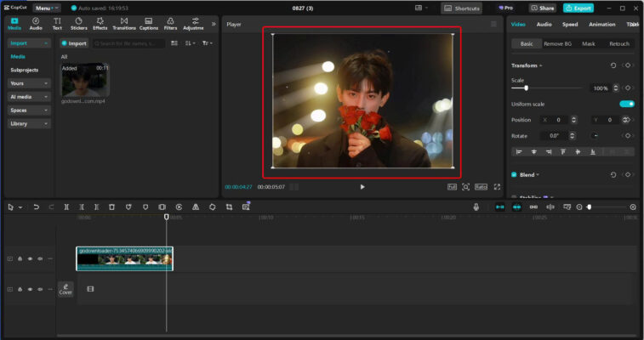Open the Stickers panel in the top media bar
Image resolution: width=644 pixels, height=340 pixels.
[x=78, y=24]
